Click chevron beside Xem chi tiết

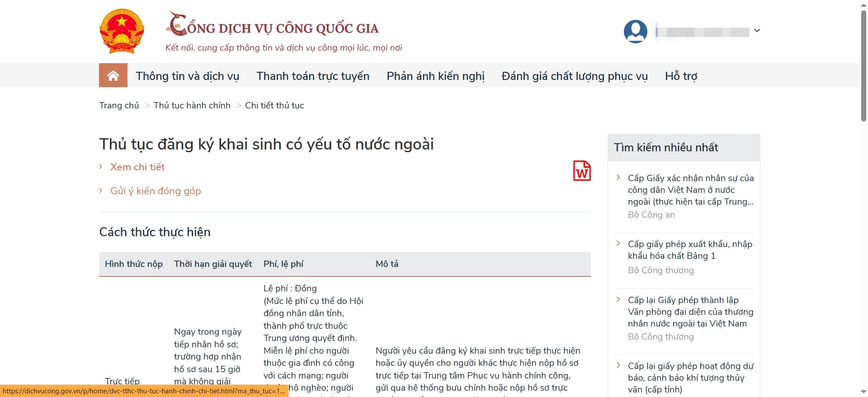coord(101,167)
